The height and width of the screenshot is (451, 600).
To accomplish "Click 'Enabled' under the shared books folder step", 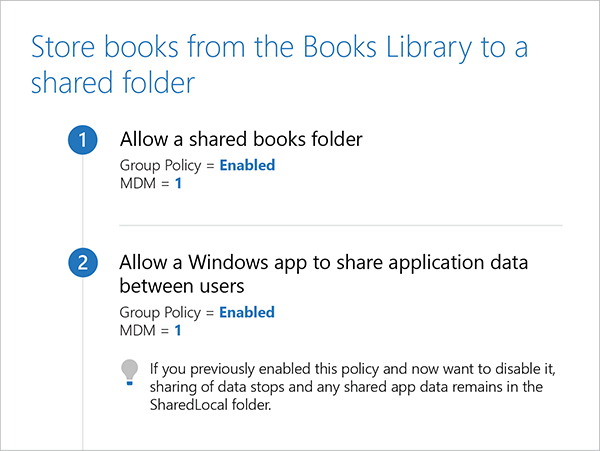I will 247,165.
